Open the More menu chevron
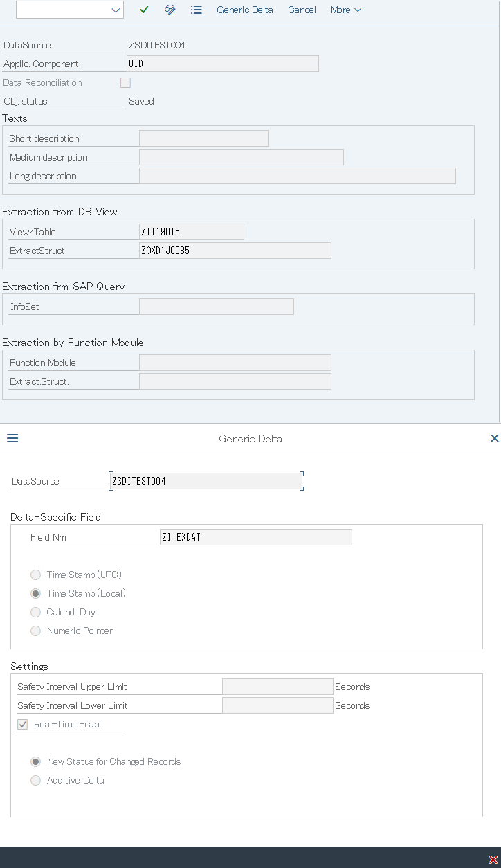 tap(358, 10)
